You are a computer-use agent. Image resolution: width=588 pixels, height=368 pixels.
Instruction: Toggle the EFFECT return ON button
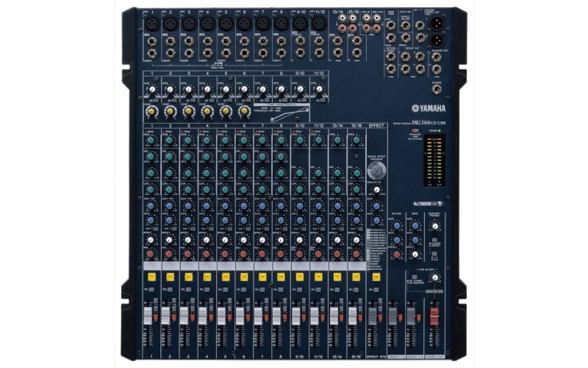[x=376, y=277]
